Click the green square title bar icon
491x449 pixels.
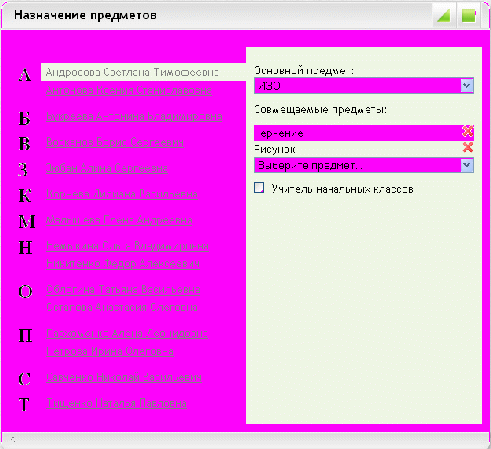(x=469, y=15)
